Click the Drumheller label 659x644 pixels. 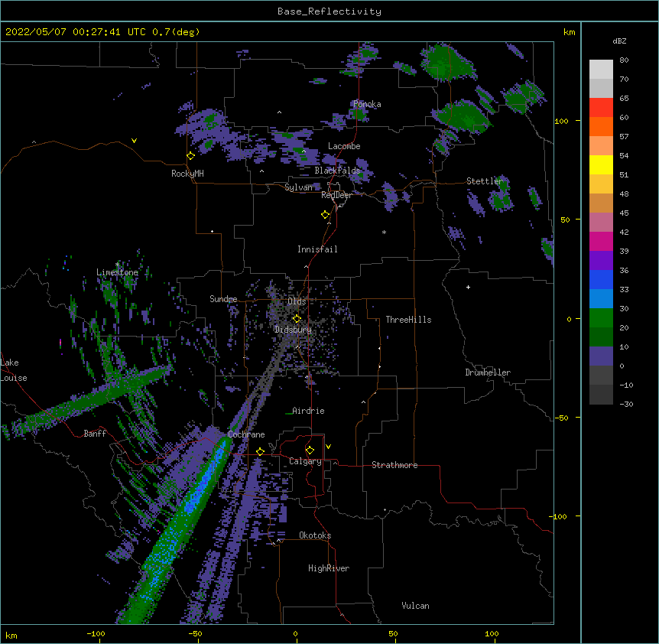coord(488,372)
